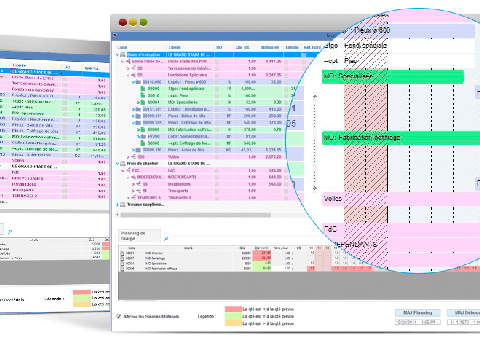480x360 pixels.
Task: Expand the Terrassements Généraux branch
Action: click(x=128, y=68)
